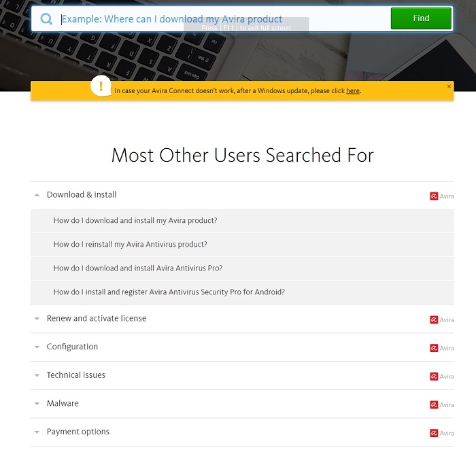Click Avira logo beside Technical issues

(442, 377)
